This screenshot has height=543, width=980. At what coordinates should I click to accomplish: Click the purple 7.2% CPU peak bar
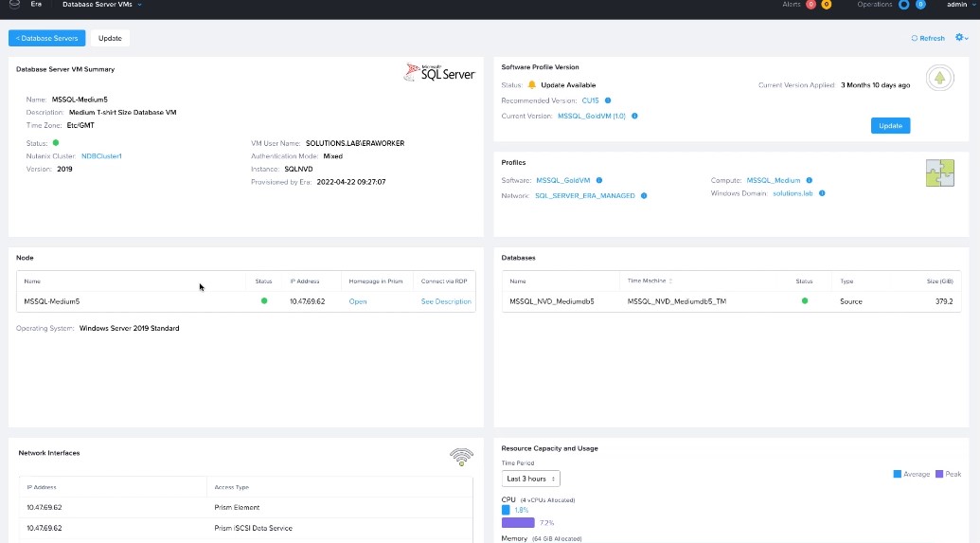pos(518,523)
